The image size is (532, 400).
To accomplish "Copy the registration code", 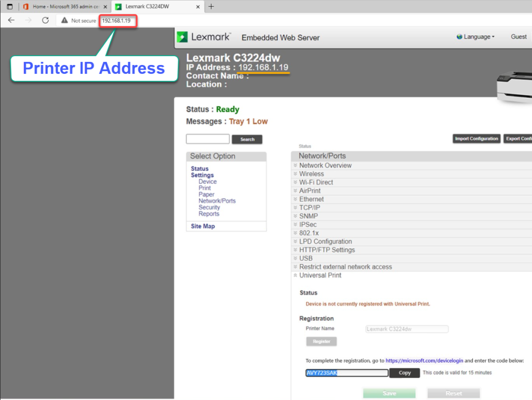I will 405,372.
